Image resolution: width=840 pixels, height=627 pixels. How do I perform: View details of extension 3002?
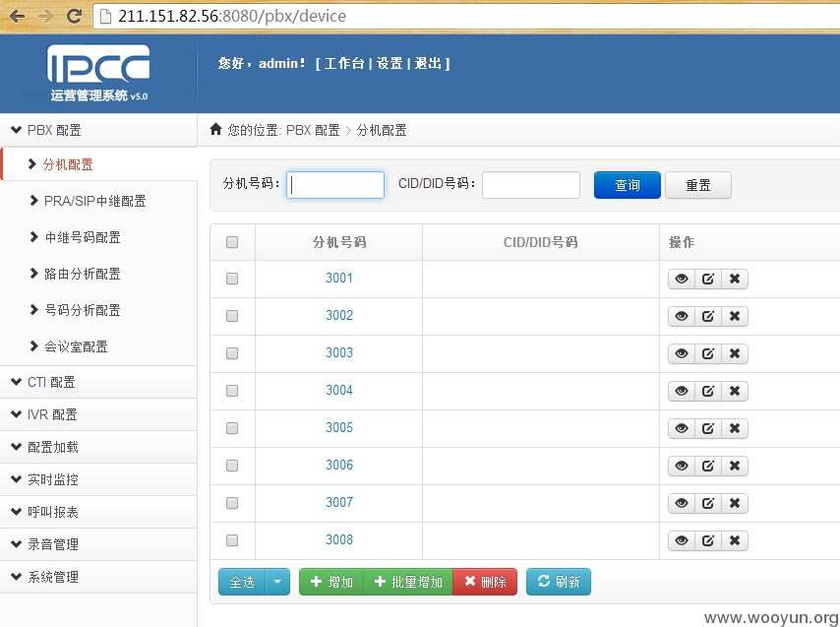pyautogui.click(x=682, y=316)
